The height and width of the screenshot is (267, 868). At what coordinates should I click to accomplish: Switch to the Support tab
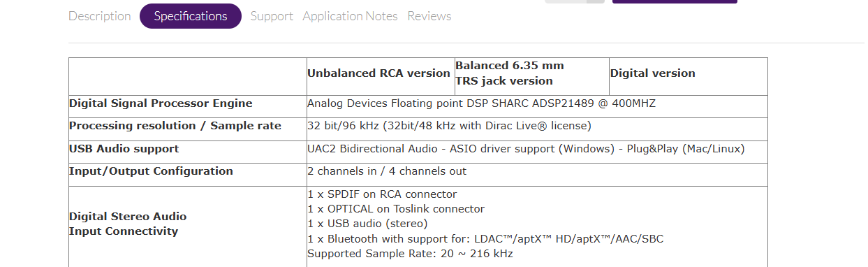click(272, 16)
